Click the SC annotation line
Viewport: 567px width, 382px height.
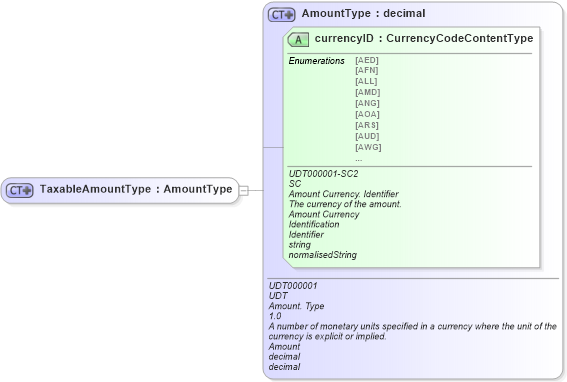pos(295,184)
